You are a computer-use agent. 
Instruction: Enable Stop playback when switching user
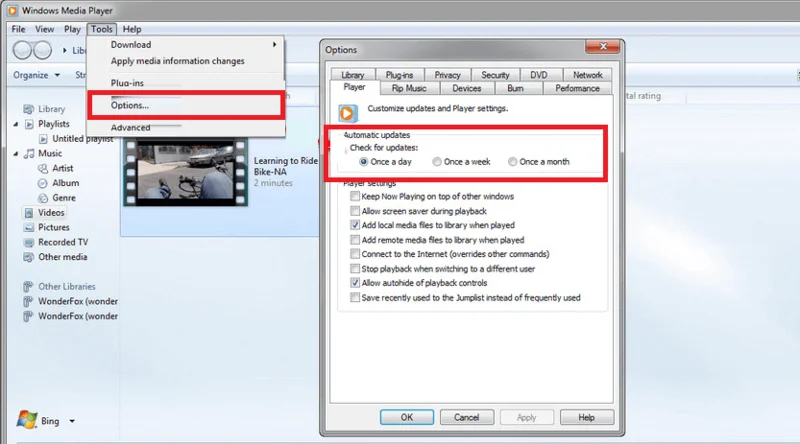click(355, 268)
